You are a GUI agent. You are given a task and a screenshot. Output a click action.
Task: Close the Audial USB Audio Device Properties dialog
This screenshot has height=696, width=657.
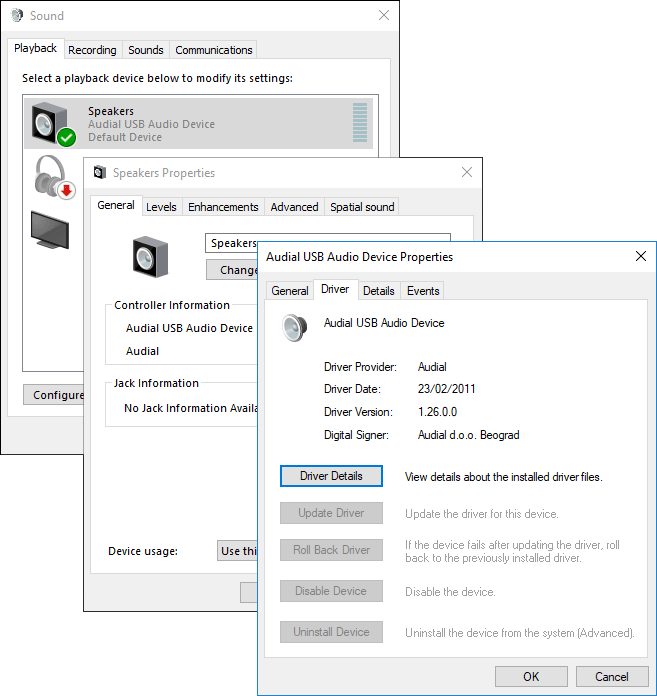pos(641,256)
